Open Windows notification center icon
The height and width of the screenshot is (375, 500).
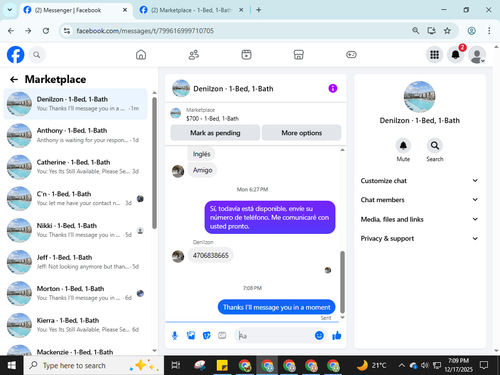(x=484, y=365)
